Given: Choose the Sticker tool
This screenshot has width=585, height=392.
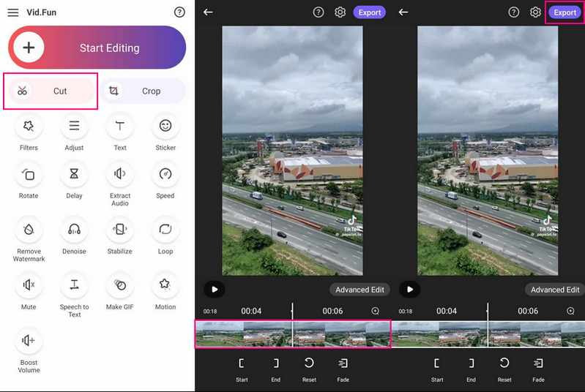Looking at the screenshot, I should point(165,127).
